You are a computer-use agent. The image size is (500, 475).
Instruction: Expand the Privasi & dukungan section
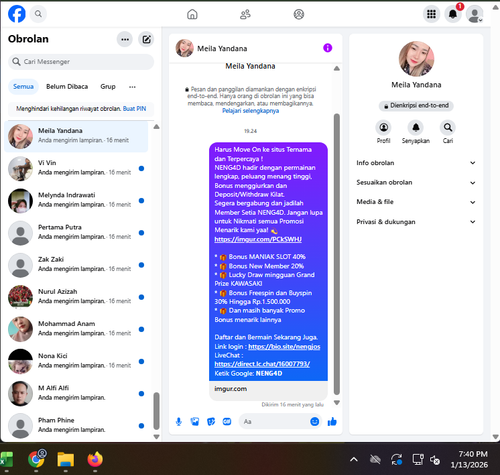tap(416, 222)
